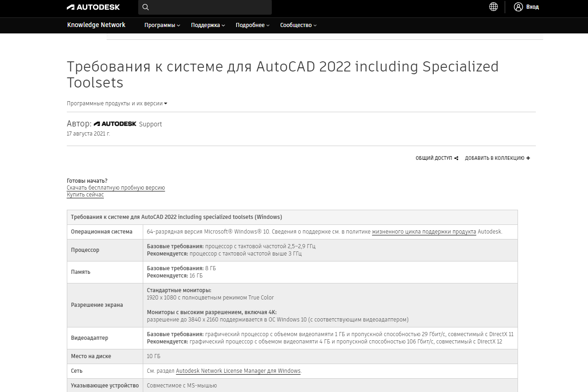Viewport: 588px width, 392px height.
Task: Click Мониторы с высоким разрешением, включая 4K heading
Action: coord(212,312)
